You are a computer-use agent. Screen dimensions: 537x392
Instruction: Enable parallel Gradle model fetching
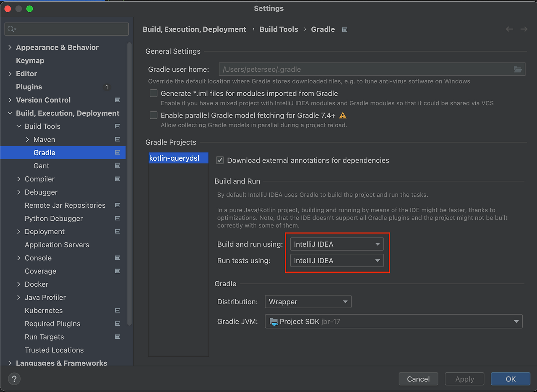point(154,115)
